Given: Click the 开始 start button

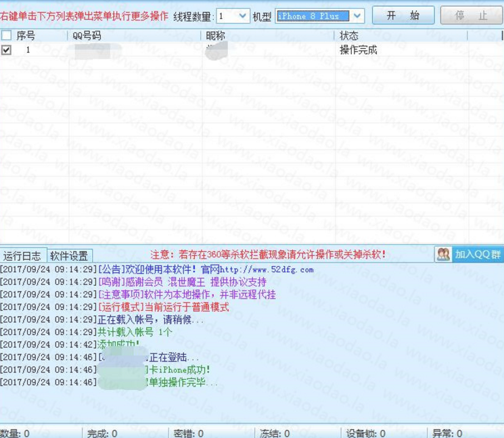Looking at the screenshot, I should tap(403, 15).
